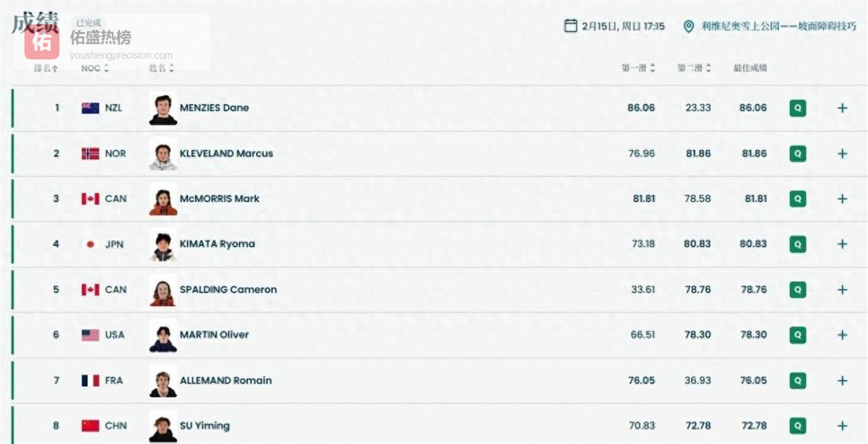Click the New Zealand flag icon
Image resolution: width=868 pixels, height=444 pixels.
pos(90,108)
